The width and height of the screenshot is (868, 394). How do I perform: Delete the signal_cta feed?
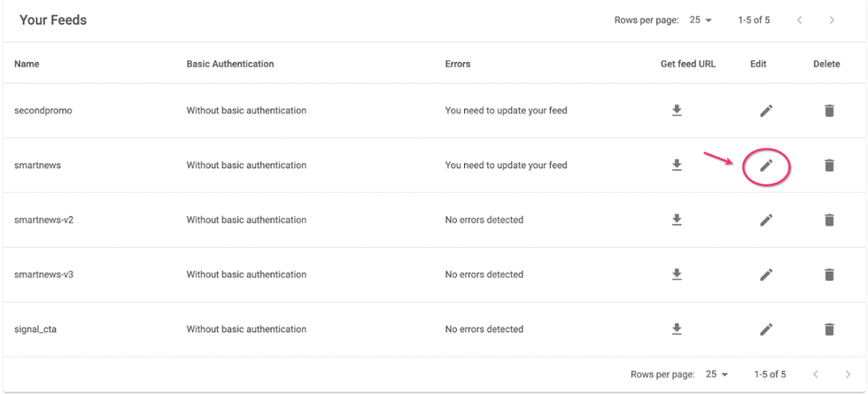[x=829, y=329]
